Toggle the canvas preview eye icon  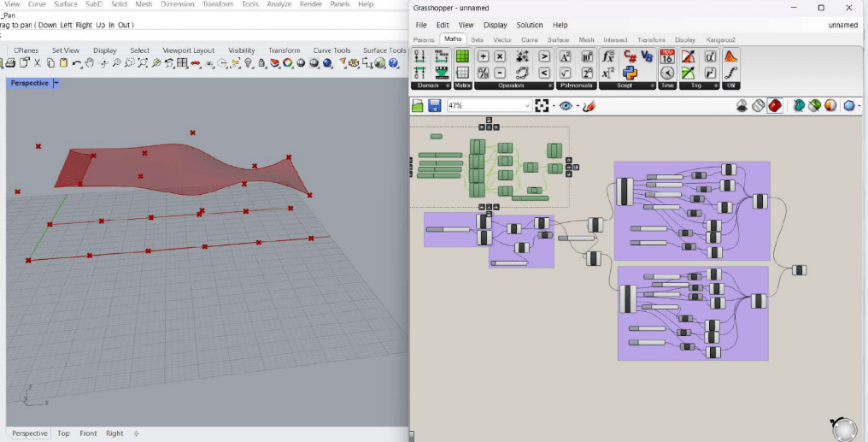tap(566, 106)
